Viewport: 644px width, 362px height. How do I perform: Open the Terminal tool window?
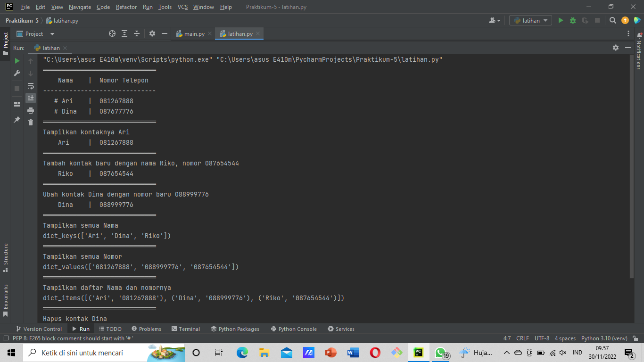(x=186, y=329)
